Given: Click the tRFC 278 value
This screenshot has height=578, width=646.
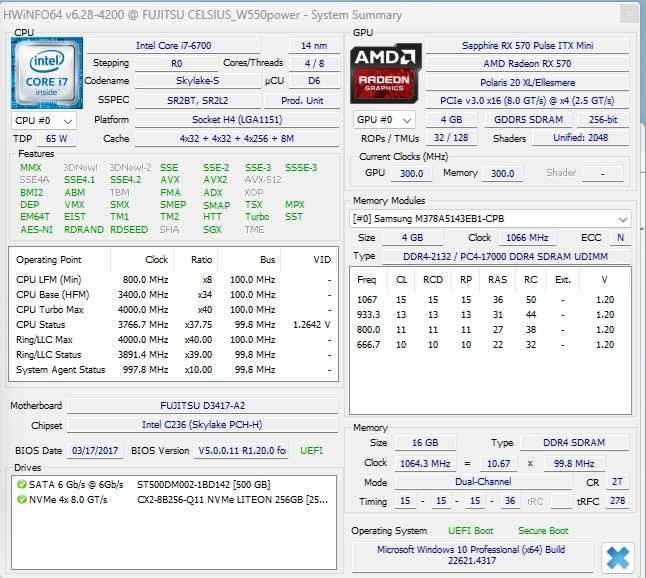Looking at the screenshot, I should pyautogui.click(x=618, y=501).
